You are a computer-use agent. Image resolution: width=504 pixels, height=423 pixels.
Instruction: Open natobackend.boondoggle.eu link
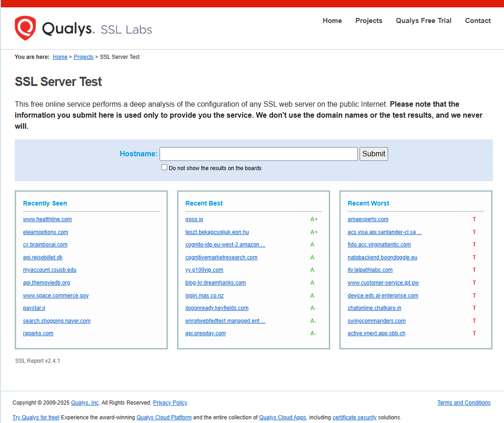point(382,257)
